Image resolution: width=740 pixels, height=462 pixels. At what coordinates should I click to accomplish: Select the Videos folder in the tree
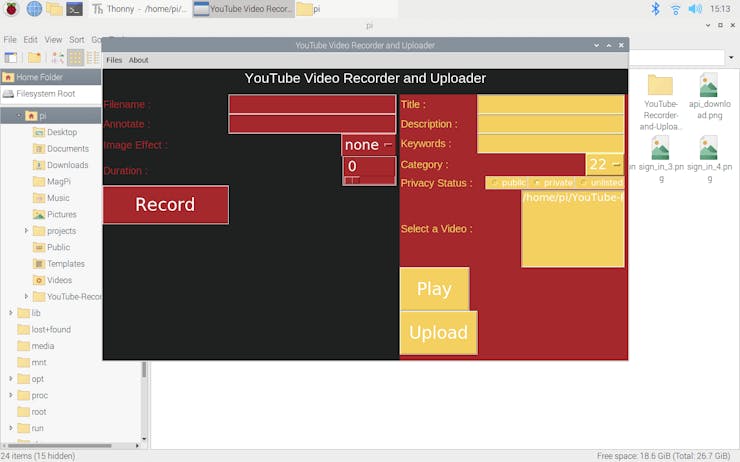(52, 280)
